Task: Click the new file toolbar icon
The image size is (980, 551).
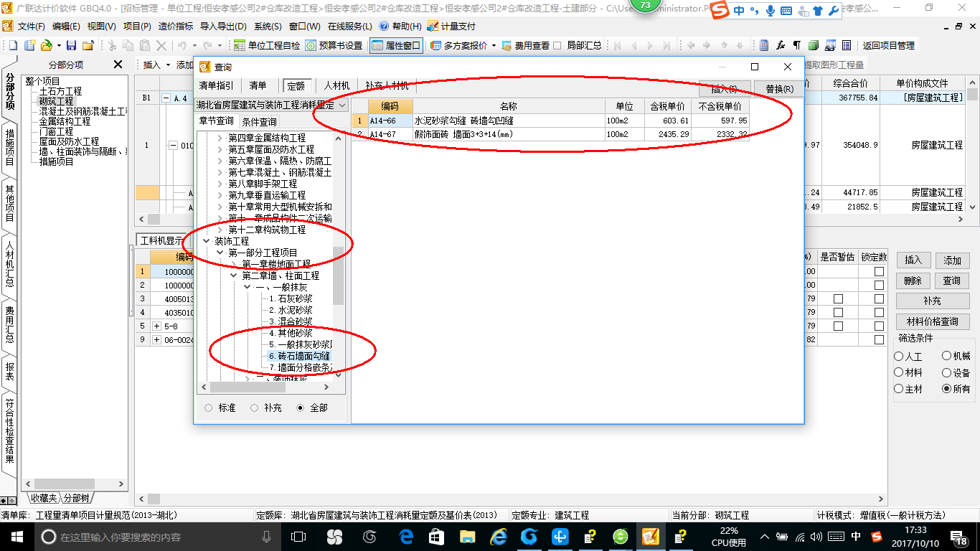Action: pyautogui.click(x=14, y=45)
